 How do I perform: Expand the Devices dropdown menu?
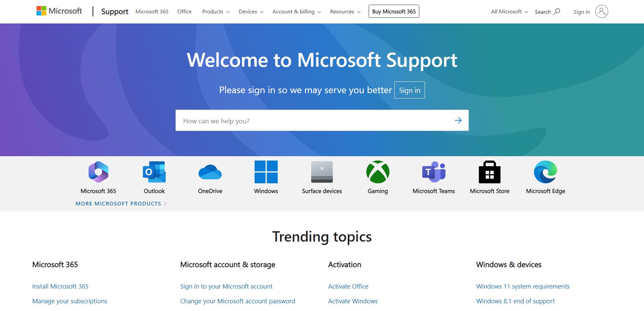click(x=251, y=12)
